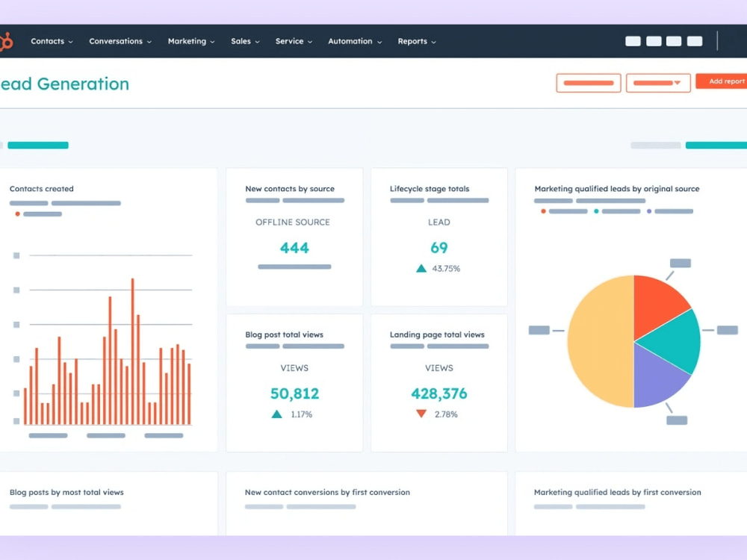Click the up triangle beside 43.75%
747x560 pixels.
pos(421,269)
